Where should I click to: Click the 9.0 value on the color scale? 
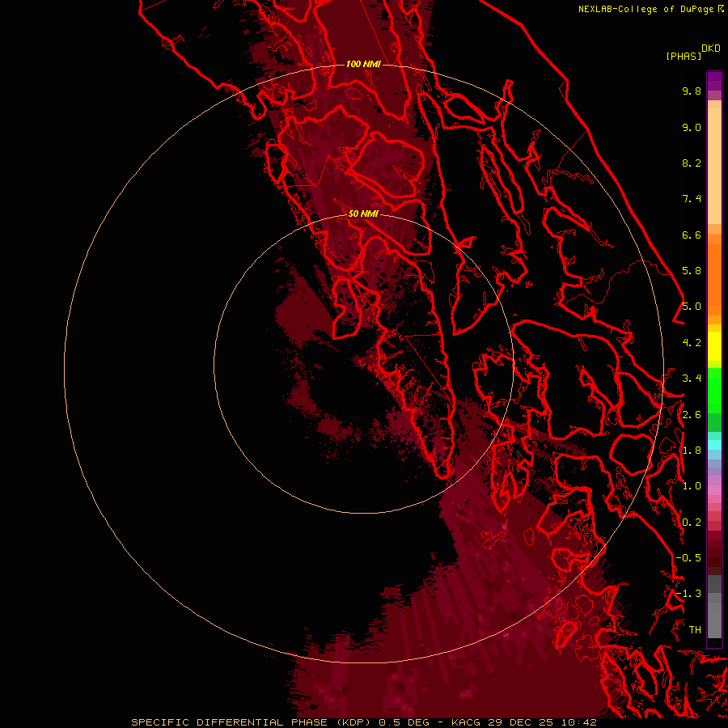point(692,127)
